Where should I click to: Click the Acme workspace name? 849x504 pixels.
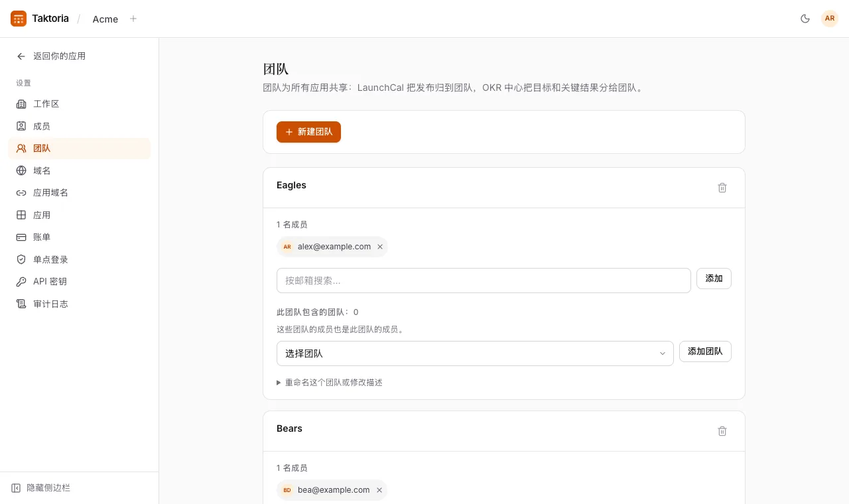tap(105, 19)
